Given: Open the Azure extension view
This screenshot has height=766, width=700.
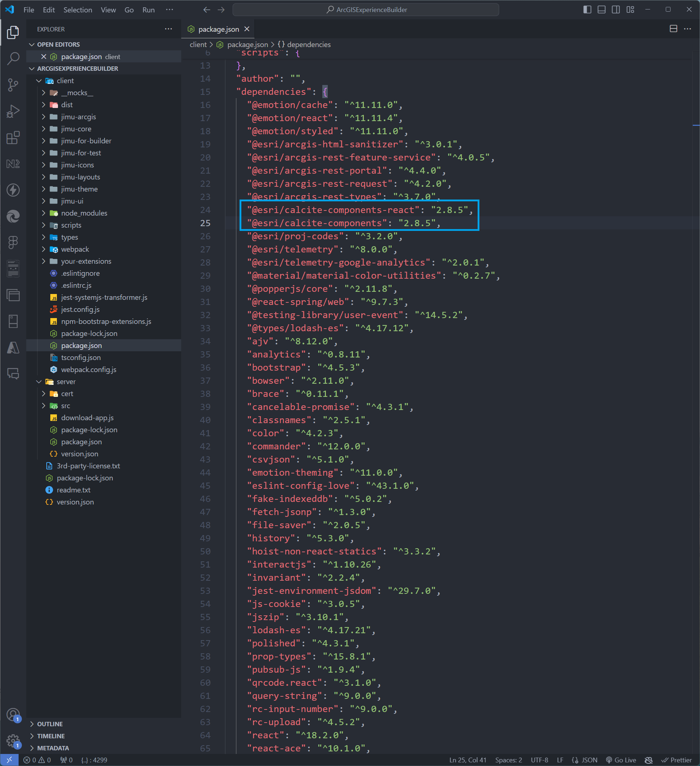Looking at the screenshot, I should [x=13, y=348].
